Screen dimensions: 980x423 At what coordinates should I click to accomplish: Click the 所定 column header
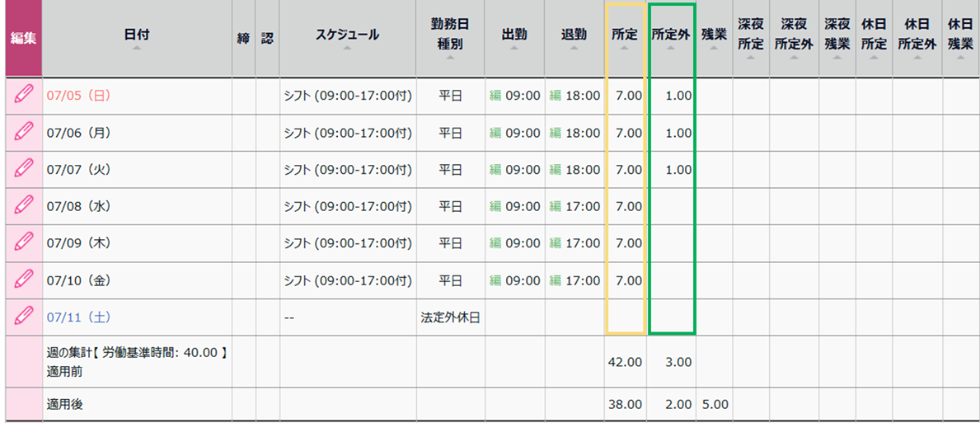click(625, 35)
